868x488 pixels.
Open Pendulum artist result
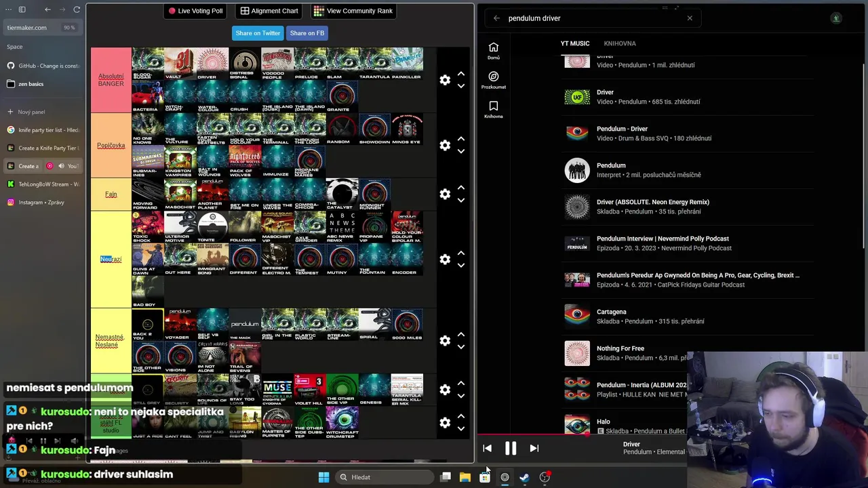coord(686,170)
